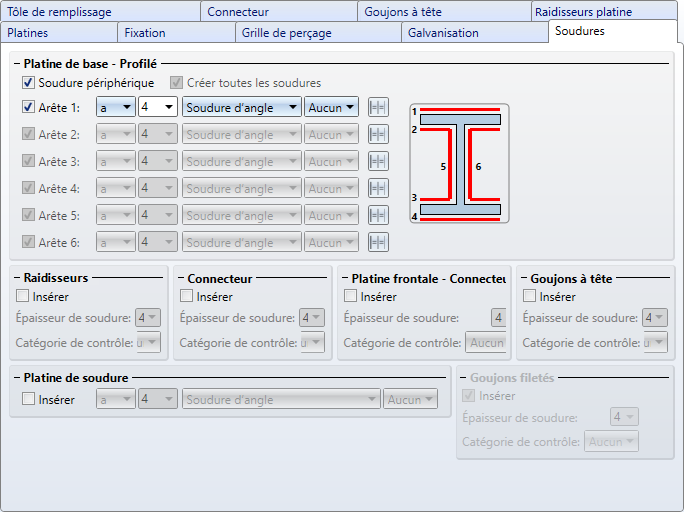The width and height of the screenshot is (684, 512).
Task: Click the weld symbol icon for Arête 4
Action: 378,188
